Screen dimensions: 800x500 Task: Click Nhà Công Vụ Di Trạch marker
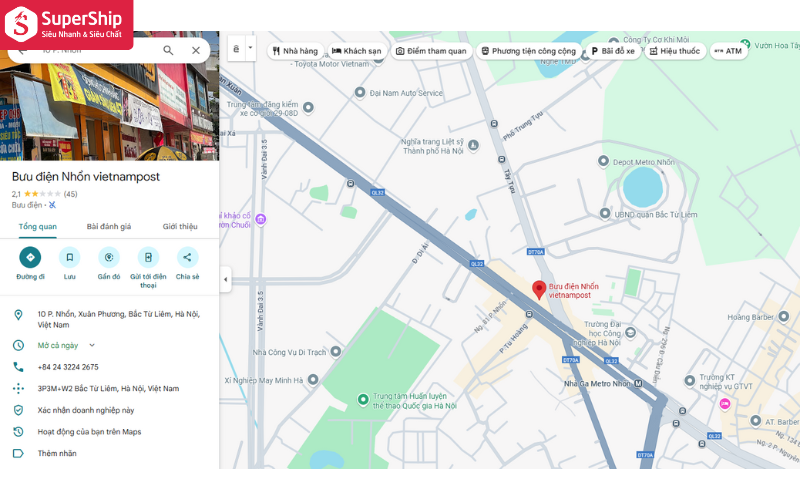[336, 351]
